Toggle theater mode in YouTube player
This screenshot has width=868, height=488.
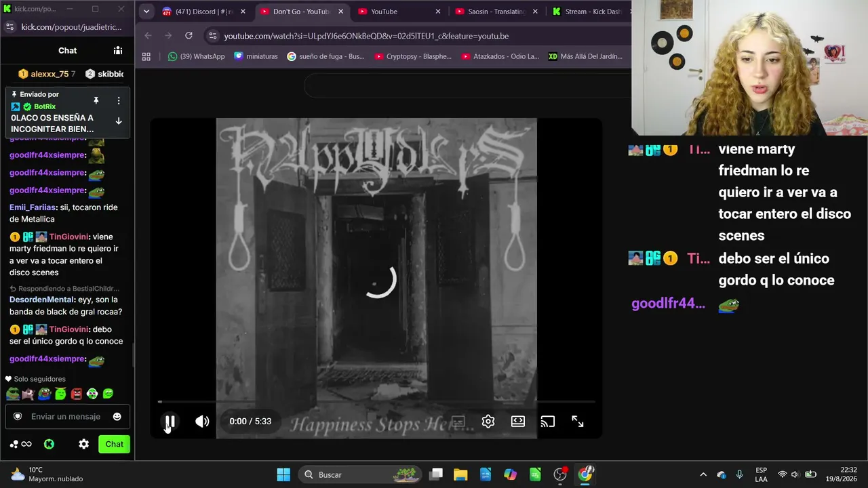tap(518, 422)
